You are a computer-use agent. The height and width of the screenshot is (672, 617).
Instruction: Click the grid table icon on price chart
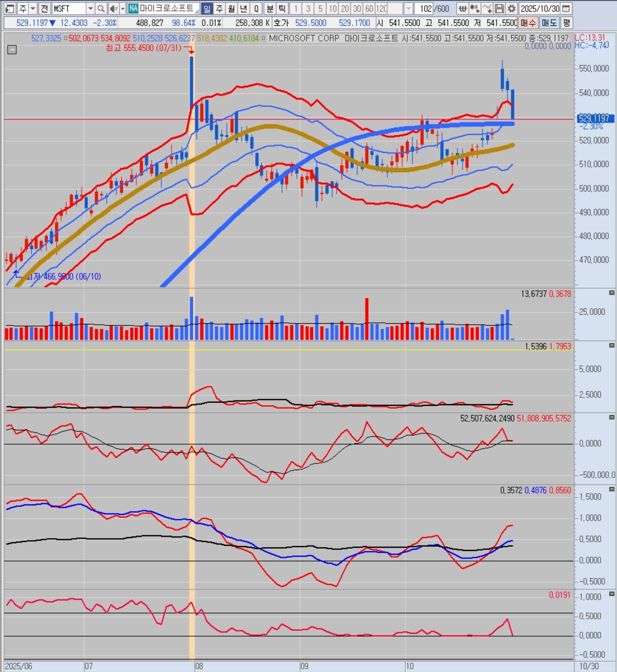pos(12,50)
